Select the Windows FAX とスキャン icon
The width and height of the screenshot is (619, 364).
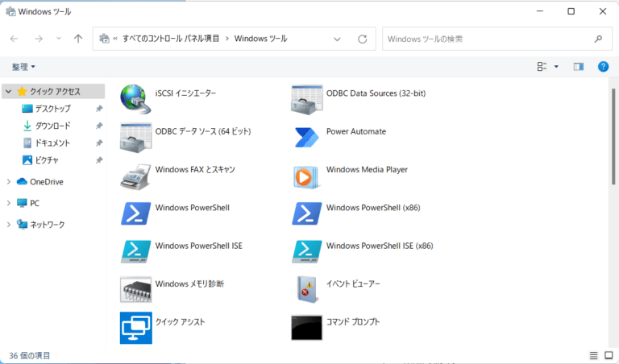[x=135, y=176]
